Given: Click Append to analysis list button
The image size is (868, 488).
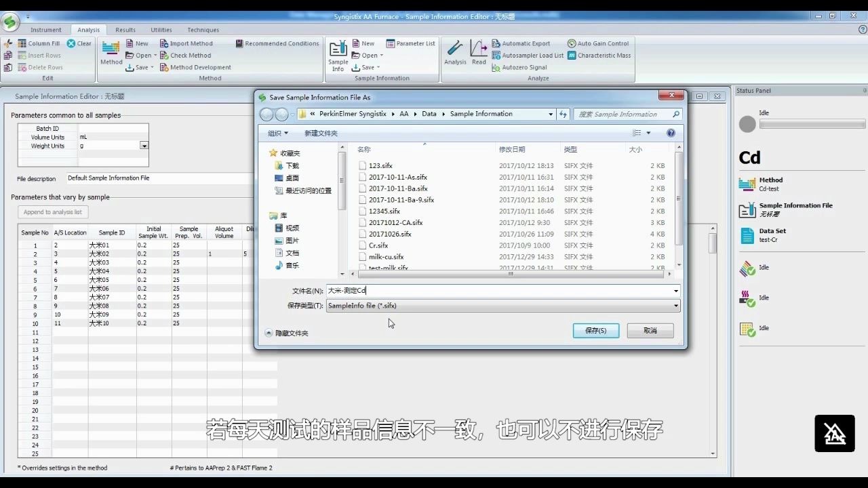Looking at the screenshot, I should click(53, 212).
